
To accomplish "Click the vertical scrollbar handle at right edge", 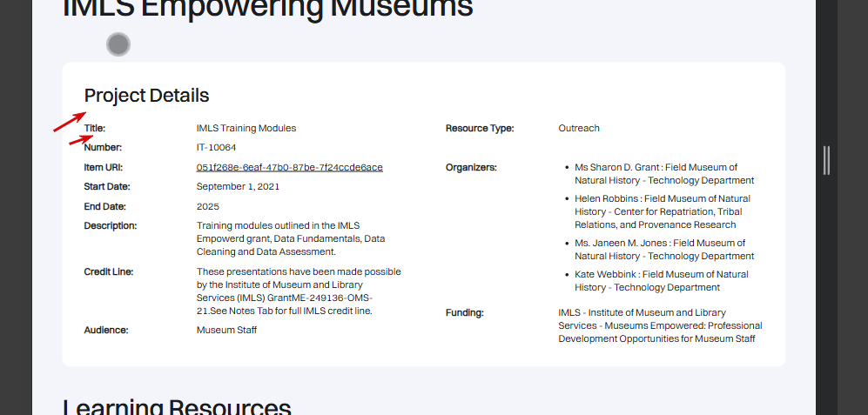I will point(826,160).
